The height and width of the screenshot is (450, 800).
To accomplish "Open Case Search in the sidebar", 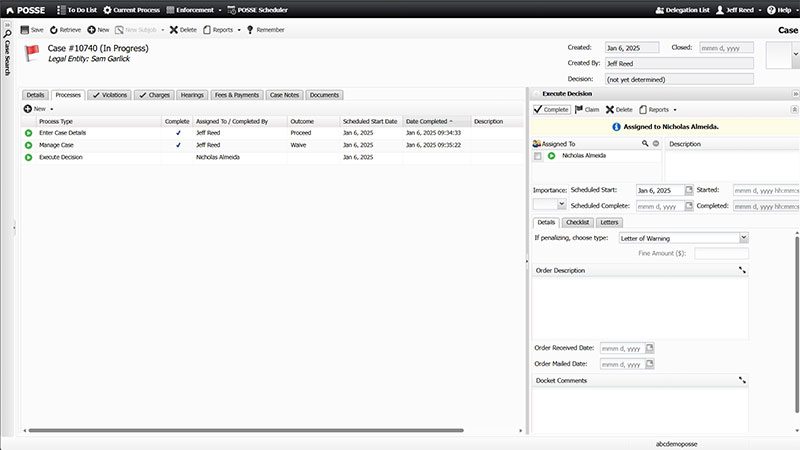I will tap(7, 54).
